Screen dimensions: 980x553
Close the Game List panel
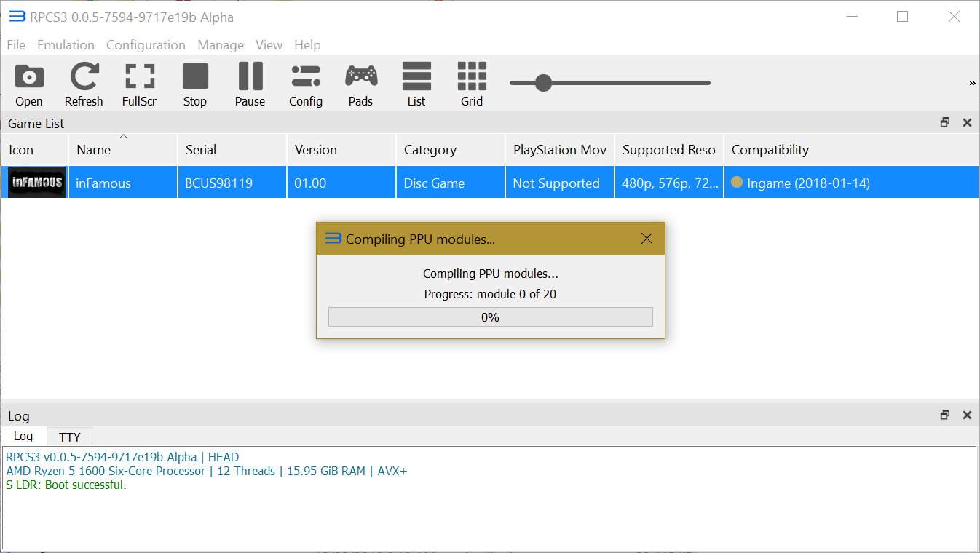click(967, 123)
